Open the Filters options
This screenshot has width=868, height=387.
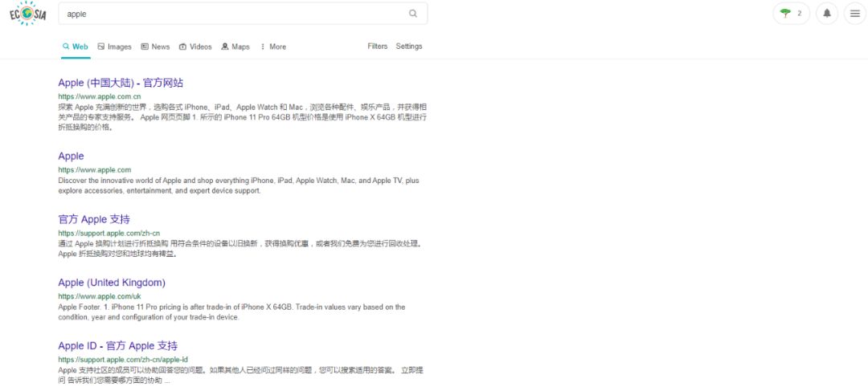coord(378,47)
